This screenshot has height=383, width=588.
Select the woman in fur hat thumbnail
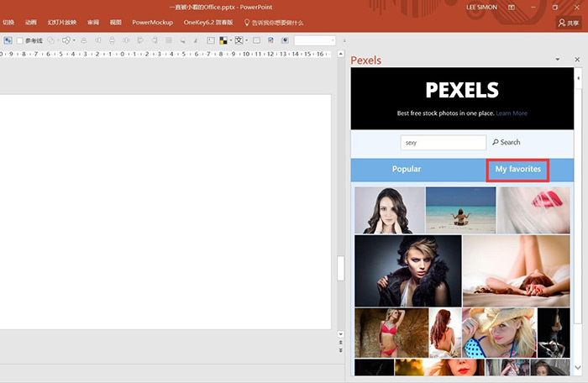tap(408, 270)
